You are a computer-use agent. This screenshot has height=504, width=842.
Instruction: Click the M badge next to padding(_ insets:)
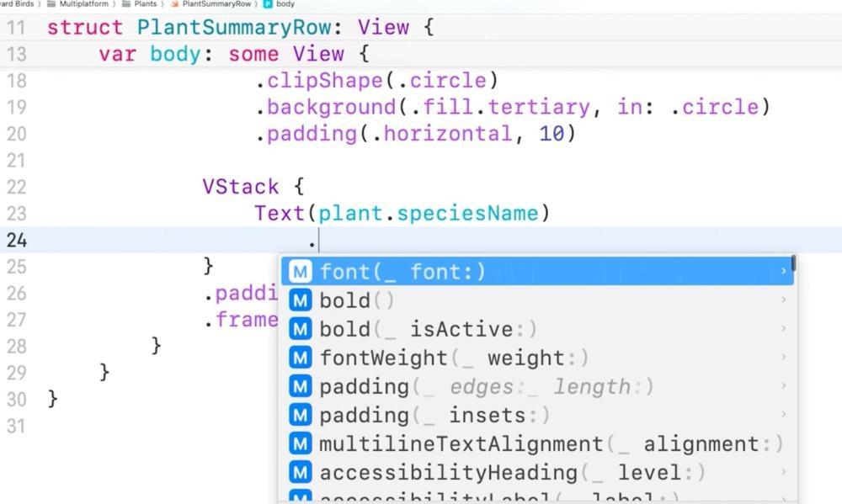tap(300, 414)
